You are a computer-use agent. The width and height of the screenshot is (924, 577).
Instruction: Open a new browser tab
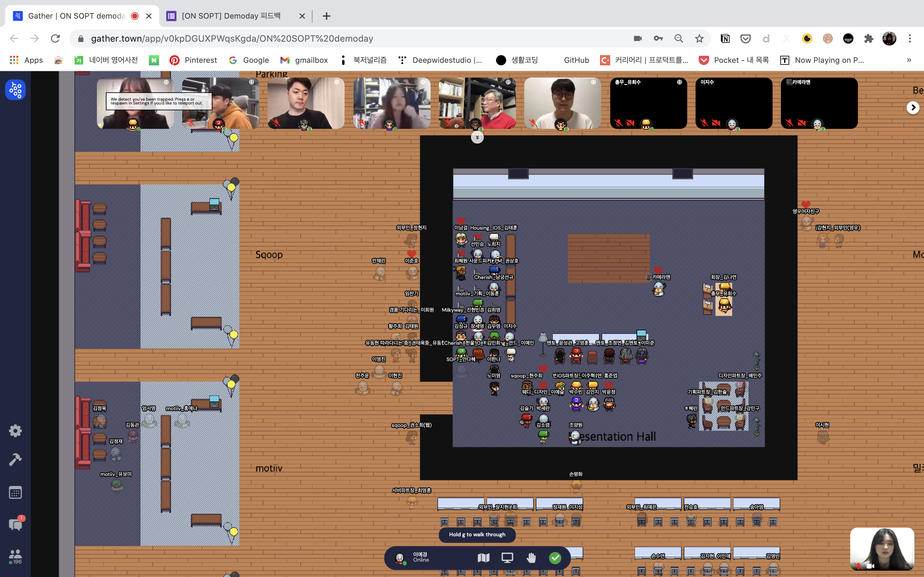[x=326, y=16]
